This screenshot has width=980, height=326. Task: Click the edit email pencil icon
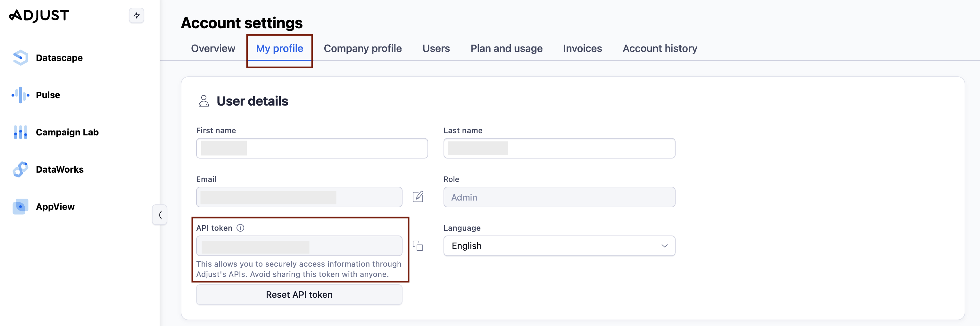pyautogui.click(x=418, y=197)
